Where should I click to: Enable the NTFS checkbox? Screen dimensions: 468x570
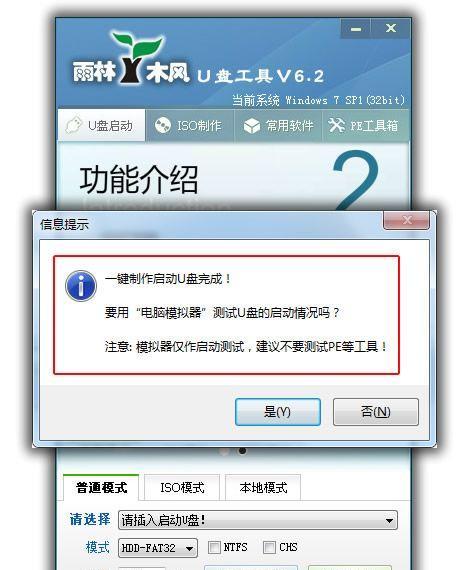(x=214, y=547)
